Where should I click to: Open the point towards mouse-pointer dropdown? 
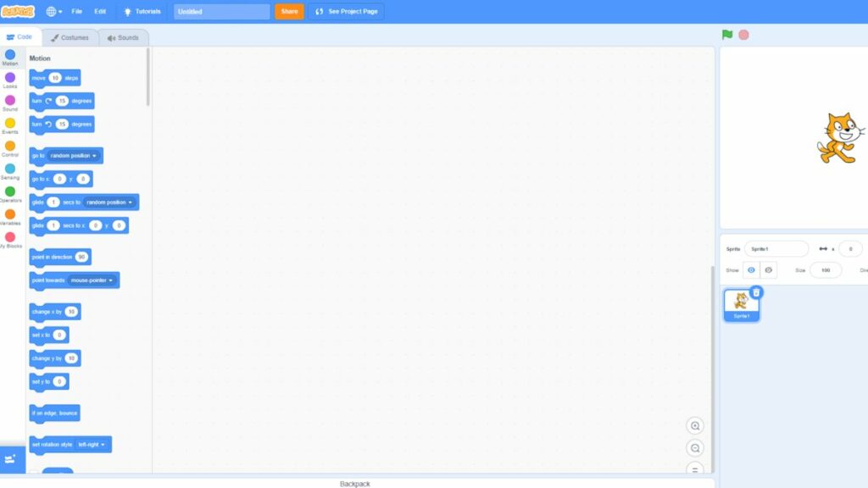pyautogui.click(x=92, y=280)
